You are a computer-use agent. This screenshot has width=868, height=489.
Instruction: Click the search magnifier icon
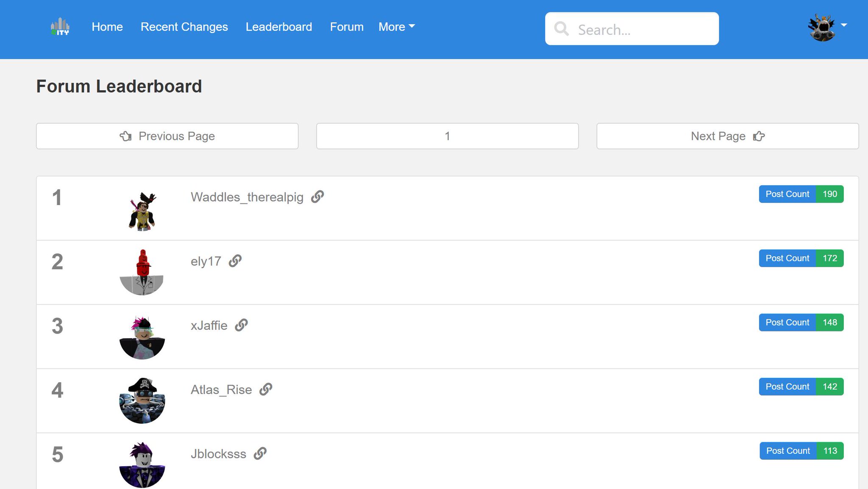[x=562, y=29]
